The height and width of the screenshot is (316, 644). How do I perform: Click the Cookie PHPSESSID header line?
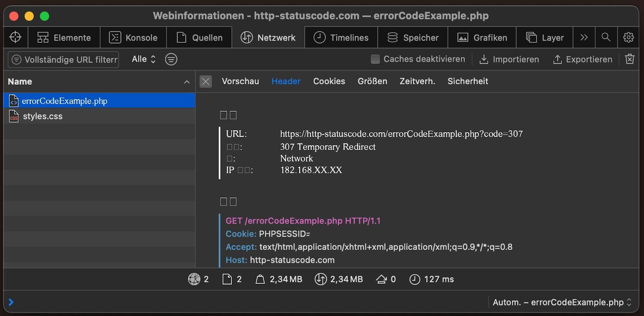pos(268,234)
